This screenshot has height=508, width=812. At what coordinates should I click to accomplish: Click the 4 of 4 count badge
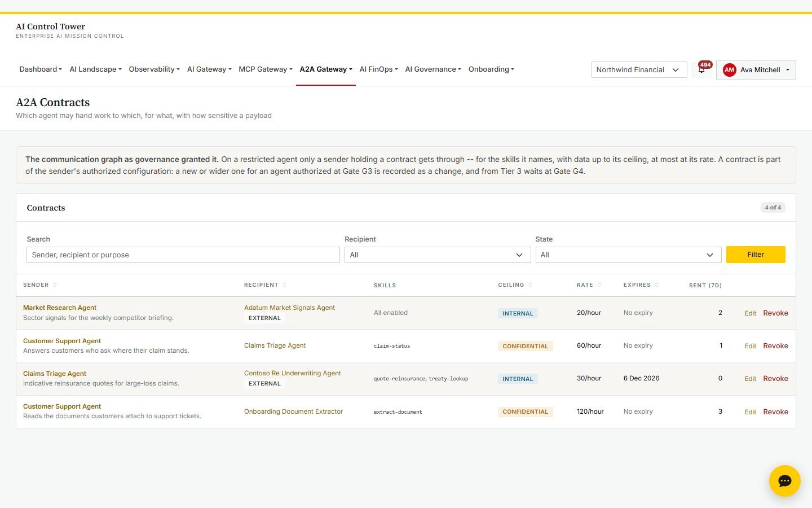pyautogui.click(x=773, y=208)
